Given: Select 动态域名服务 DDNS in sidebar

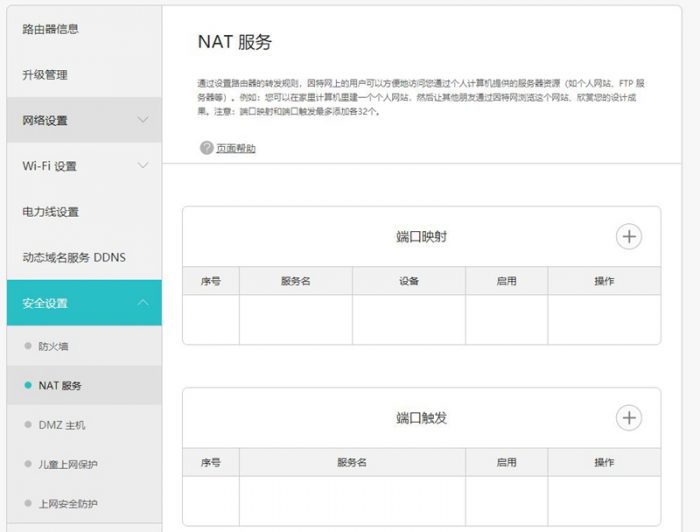Looking at the screenshot, I should (x=74, y=258).
